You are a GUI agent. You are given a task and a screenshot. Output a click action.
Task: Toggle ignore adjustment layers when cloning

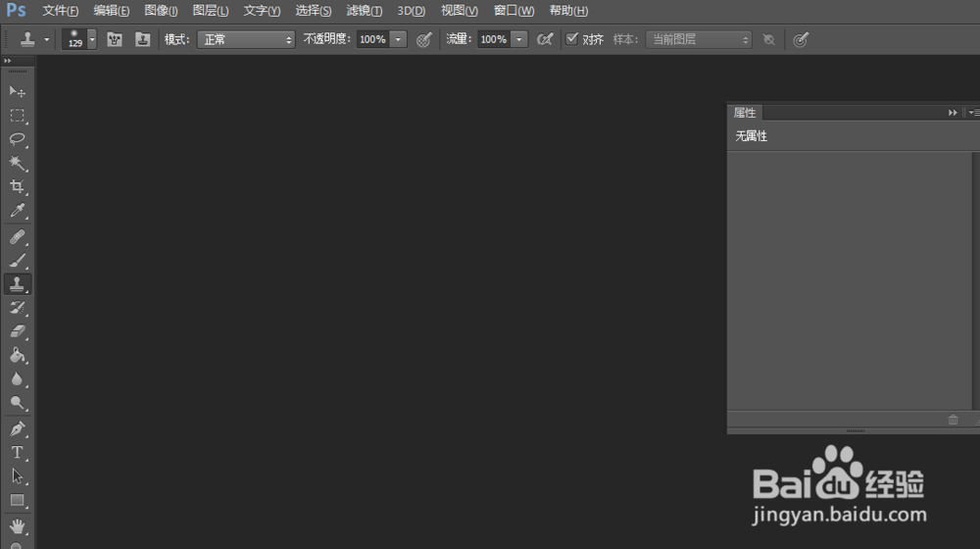(x=768, y=39)
